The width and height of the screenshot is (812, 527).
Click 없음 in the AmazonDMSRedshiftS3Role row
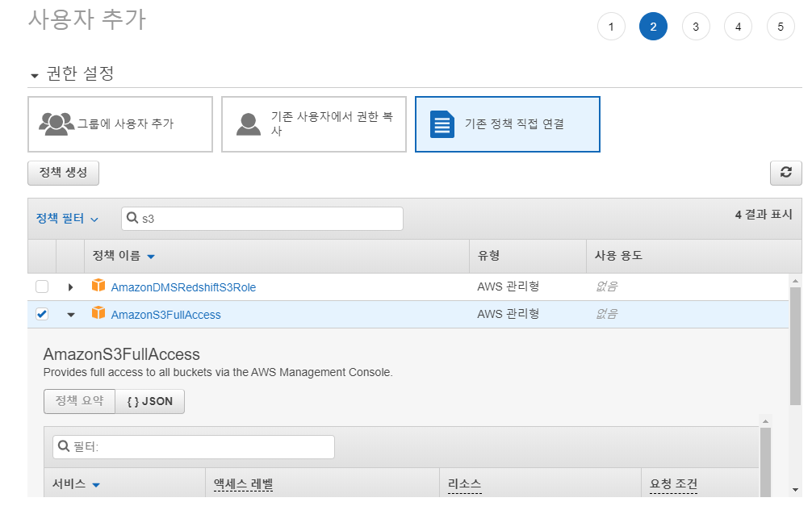coord(606,287)
